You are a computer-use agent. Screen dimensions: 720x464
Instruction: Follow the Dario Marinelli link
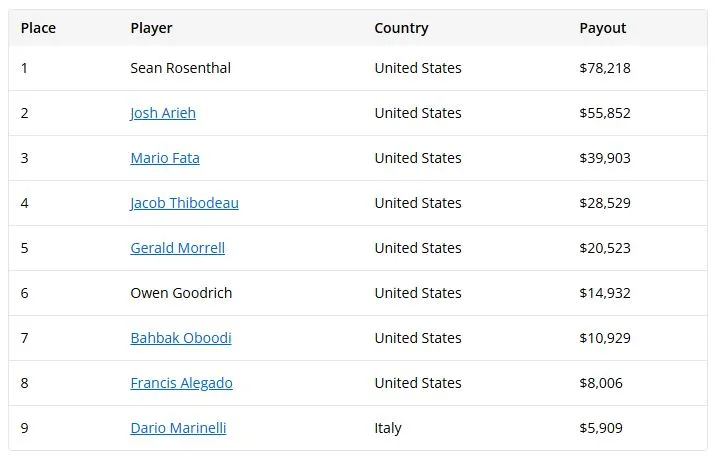coord(178,428)
